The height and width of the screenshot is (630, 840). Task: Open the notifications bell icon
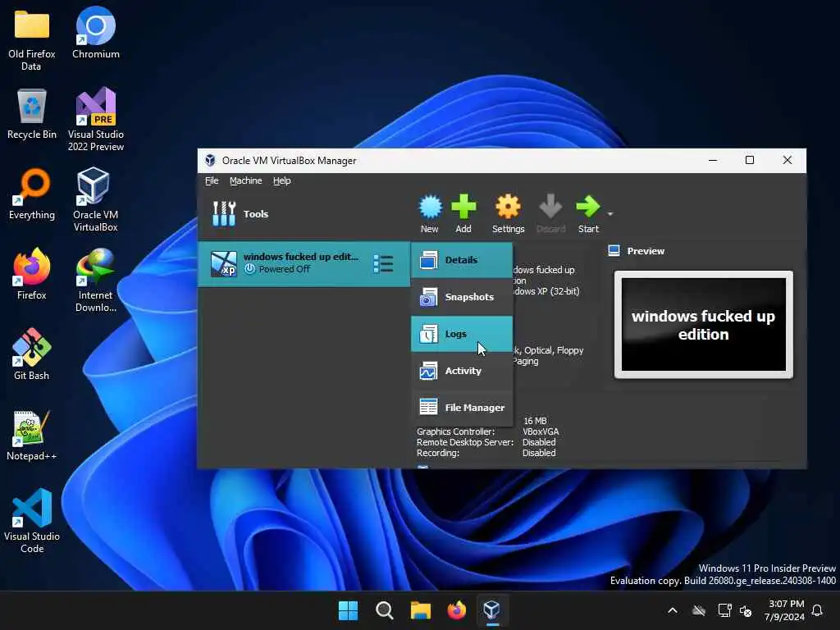817,610
